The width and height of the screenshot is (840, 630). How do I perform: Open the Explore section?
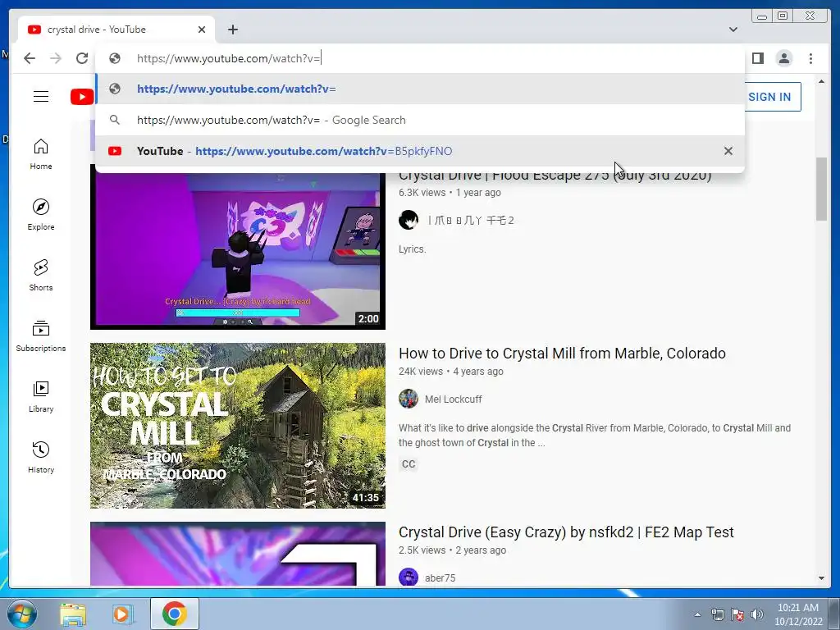[41, 215]
